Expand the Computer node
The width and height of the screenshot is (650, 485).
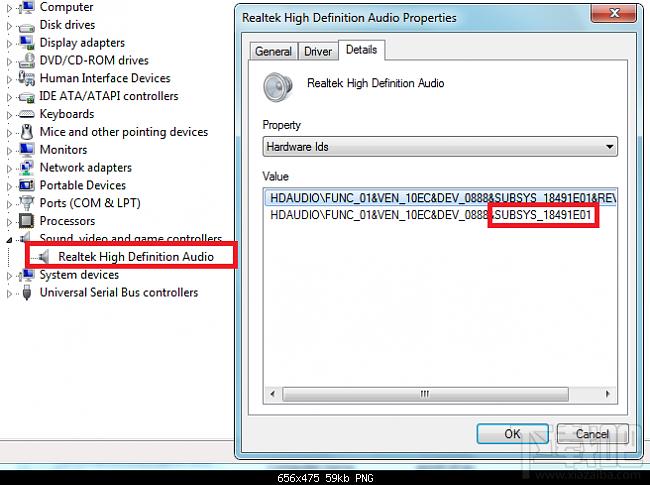coord(9,7)
